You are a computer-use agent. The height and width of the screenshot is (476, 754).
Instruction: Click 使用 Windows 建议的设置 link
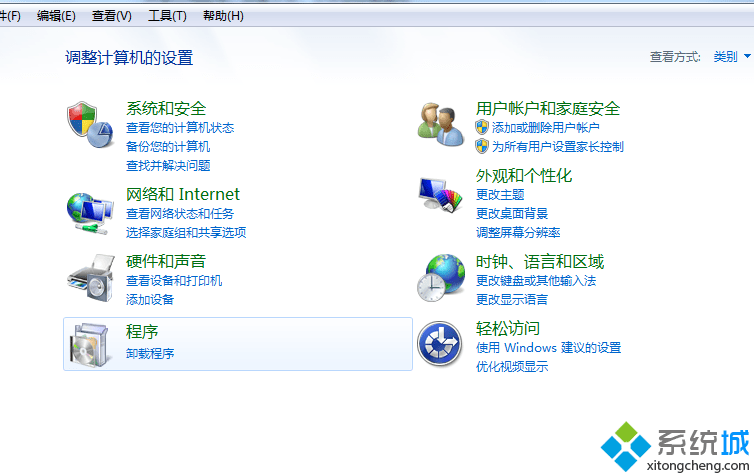pos(549,348)
